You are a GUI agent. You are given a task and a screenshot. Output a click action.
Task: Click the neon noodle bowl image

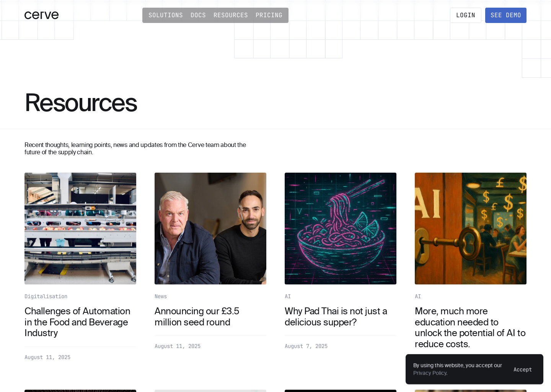point(340,228)
